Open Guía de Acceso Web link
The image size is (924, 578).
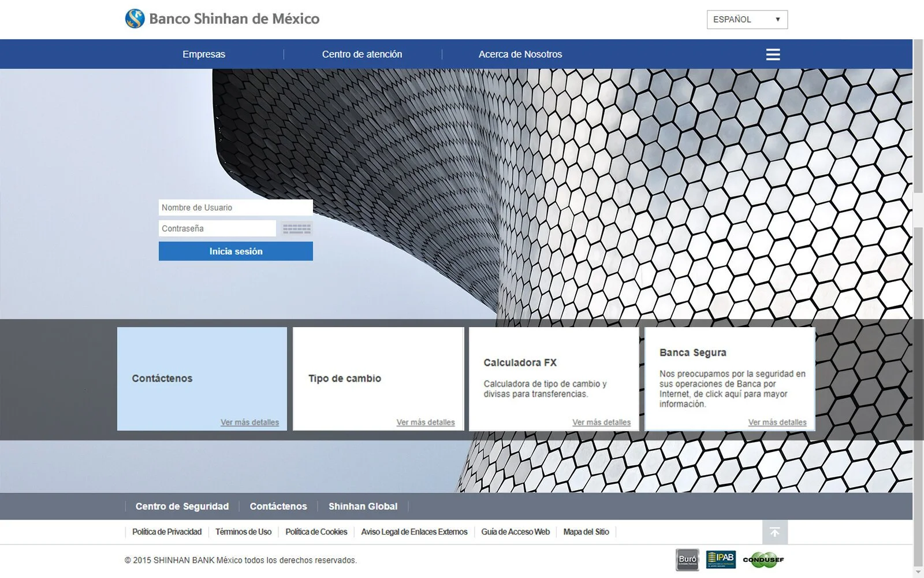[516, 532]
